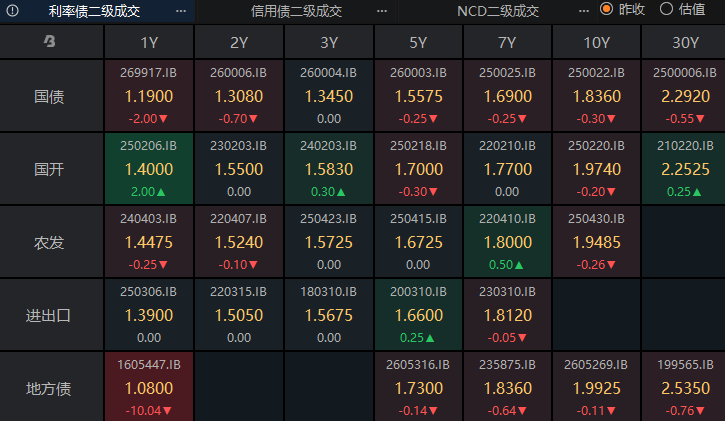Click the 1Y column header
The image size is (725, 421).
pyautogui.click(x=149, y=42)
